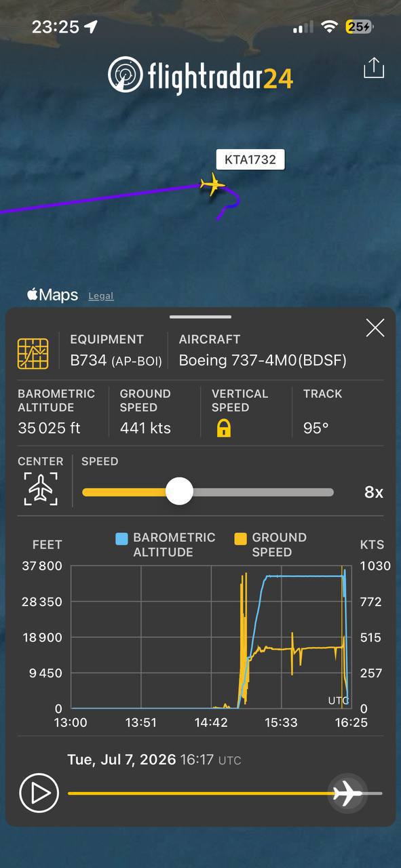Tap the 8x speed value
Screen dimensions: 401x868
coord(374,492)
